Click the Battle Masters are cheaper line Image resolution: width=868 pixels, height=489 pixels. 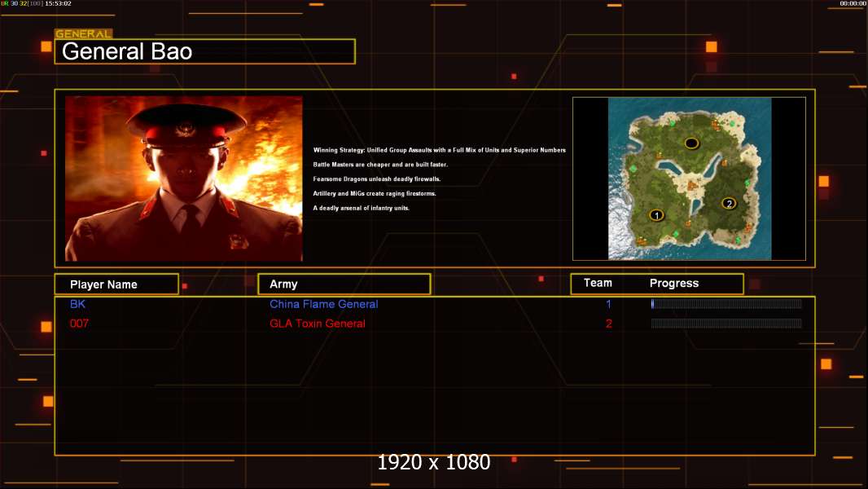pyautogui.click(x=380, y=165)
